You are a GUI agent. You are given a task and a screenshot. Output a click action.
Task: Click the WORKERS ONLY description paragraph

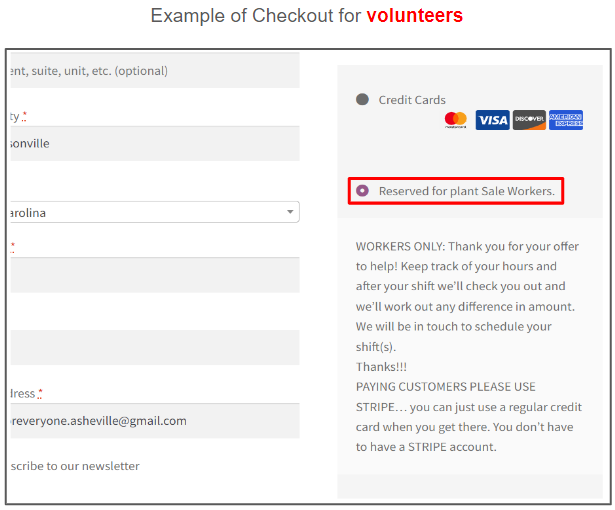click(x=467, y=306)
